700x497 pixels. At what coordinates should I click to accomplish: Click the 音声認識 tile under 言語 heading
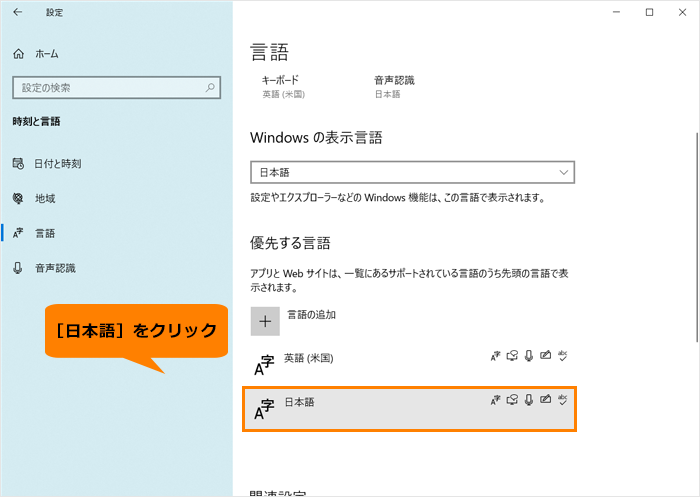pyautogui.click(x=394, y=86)
